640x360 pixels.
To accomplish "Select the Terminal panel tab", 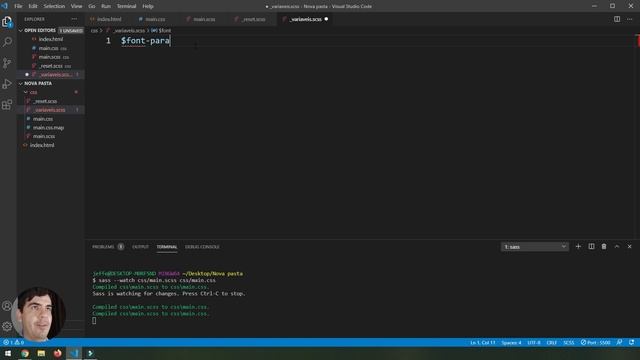I will (167, 247).
